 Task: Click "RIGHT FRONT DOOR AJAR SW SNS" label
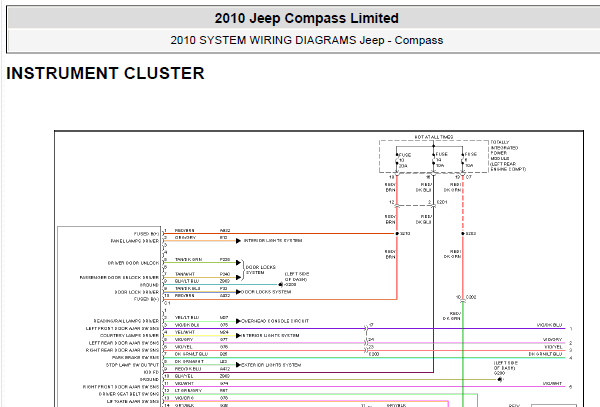coord(121,387)
